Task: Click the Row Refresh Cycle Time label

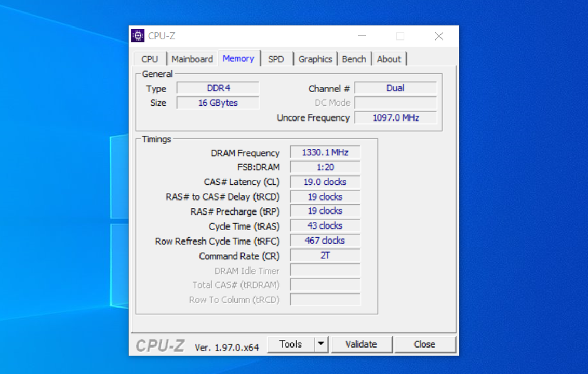Action: [x=218, y=241]
